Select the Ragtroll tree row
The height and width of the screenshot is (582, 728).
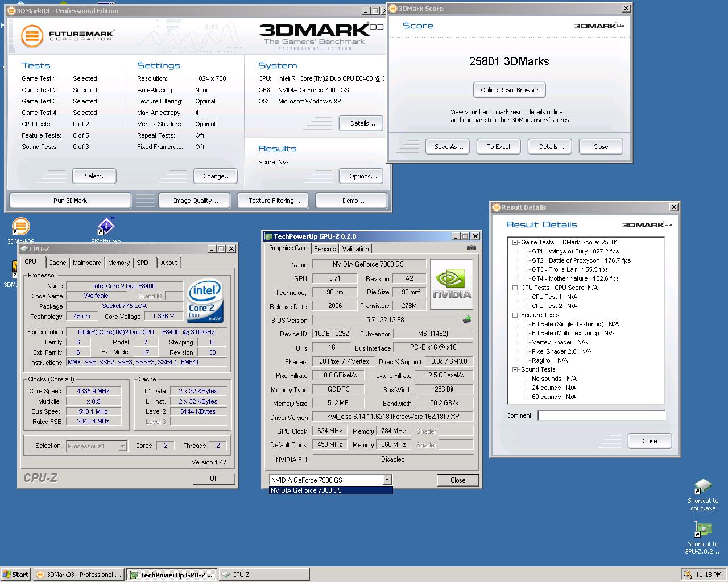tap(549, 360)
